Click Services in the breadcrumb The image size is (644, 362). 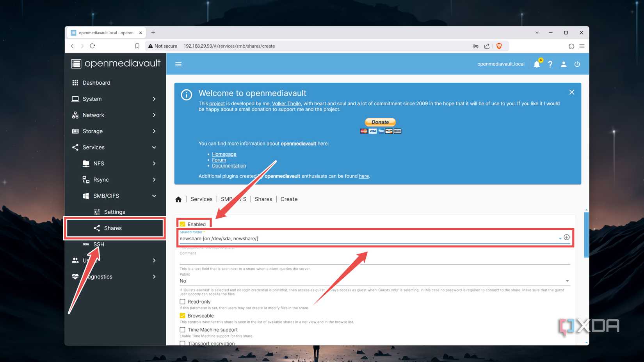point(201,199)
